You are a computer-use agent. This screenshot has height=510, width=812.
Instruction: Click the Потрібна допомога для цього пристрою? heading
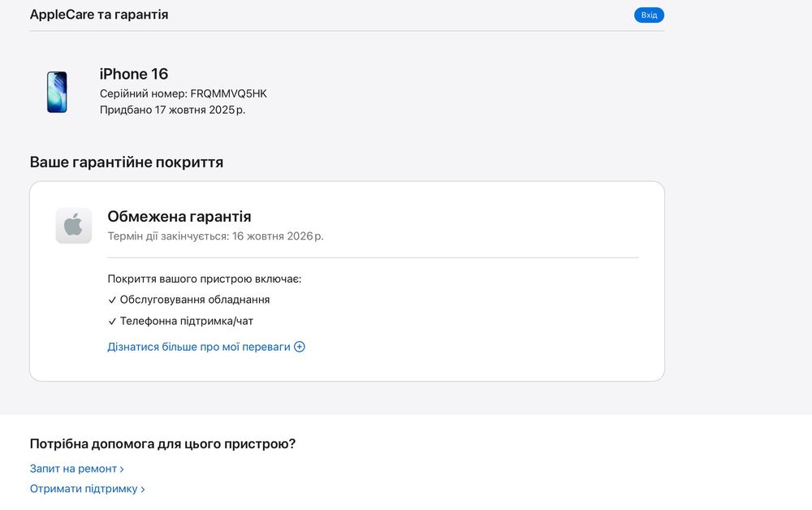pos(162,443)
